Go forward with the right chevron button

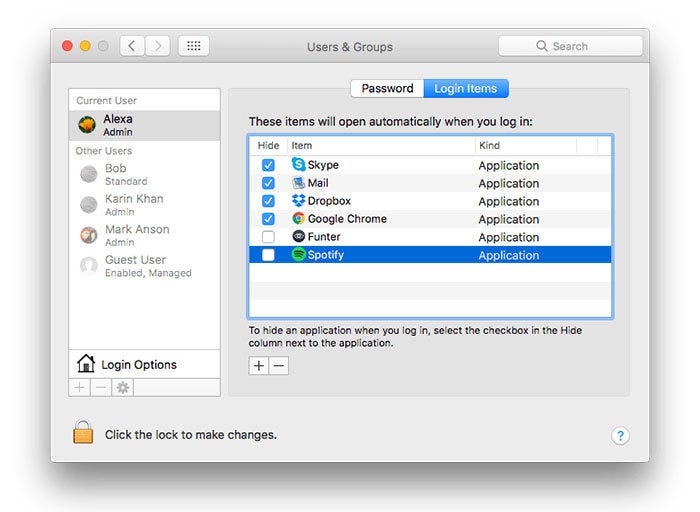point(157,46)
